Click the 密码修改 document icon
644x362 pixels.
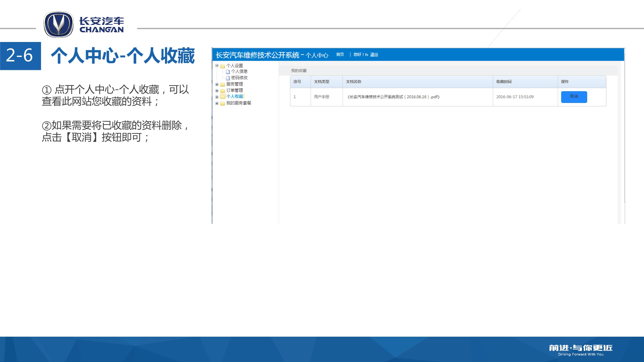click(228, 78)
